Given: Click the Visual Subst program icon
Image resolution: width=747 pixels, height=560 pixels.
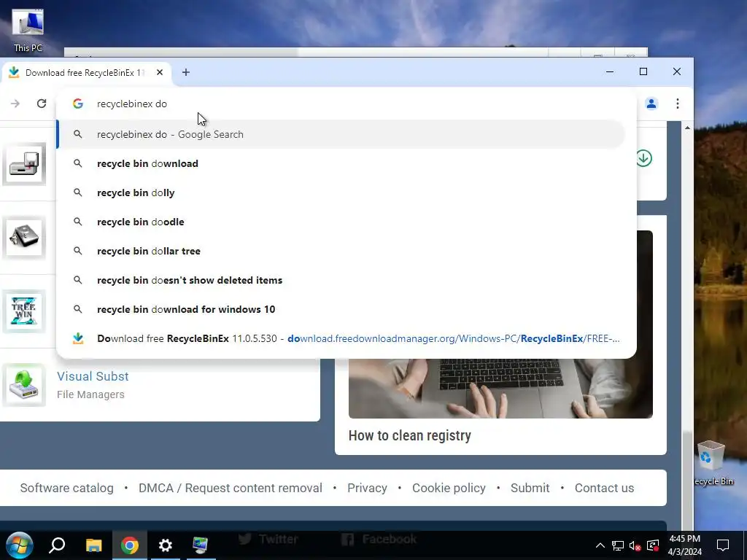Looking at the screenshot, I should pyautogui.click(x=24, y=385).
